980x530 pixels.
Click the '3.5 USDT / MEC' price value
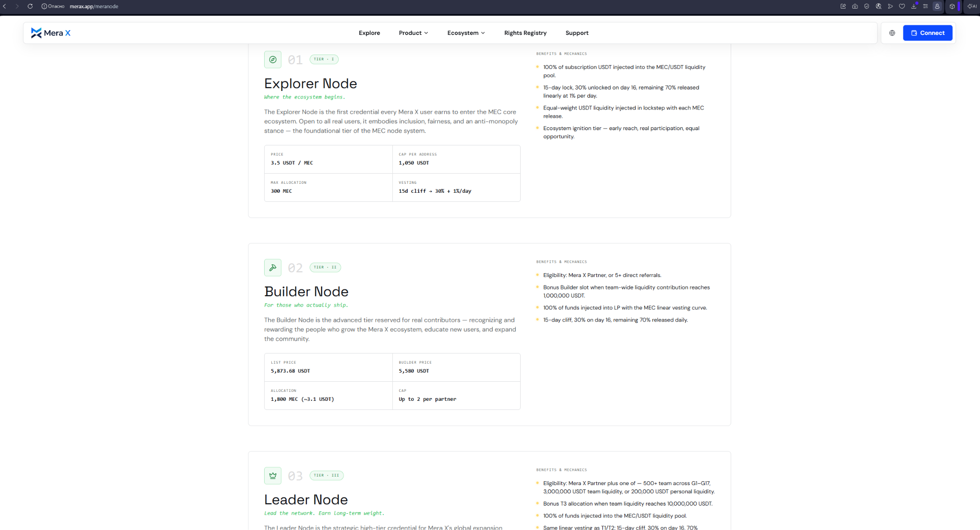click(292, 163)
